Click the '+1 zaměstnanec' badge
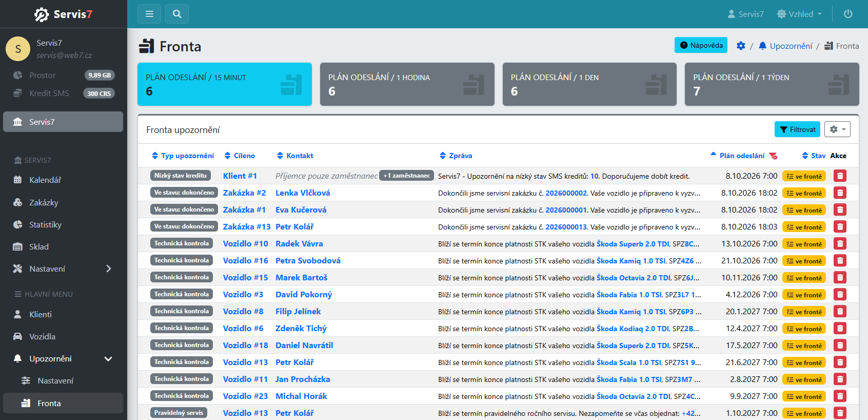 point(406,176)
